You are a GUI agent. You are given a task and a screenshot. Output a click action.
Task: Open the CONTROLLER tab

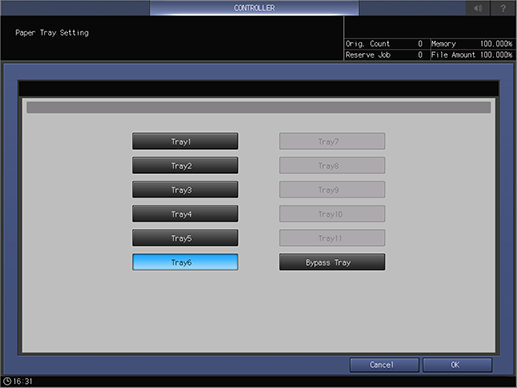pos(254,8)
